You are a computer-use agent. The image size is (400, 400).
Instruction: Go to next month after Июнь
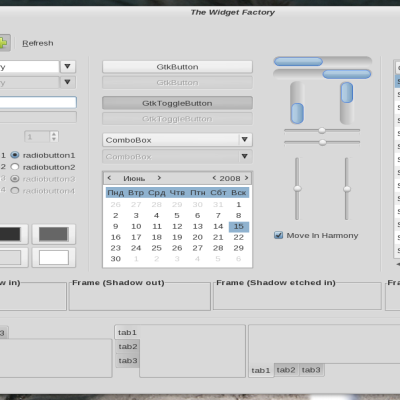pos(159,178)
